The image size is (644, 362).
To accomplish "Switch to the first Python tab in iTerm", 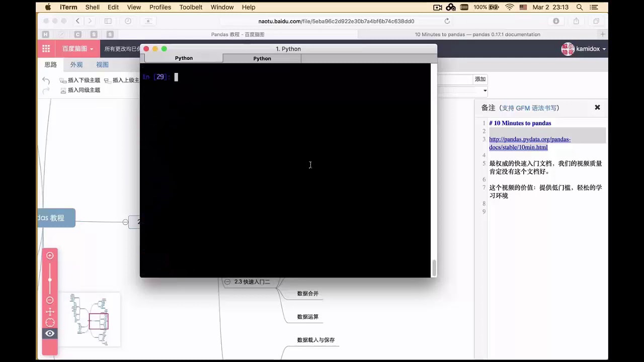I will [184, 58].
